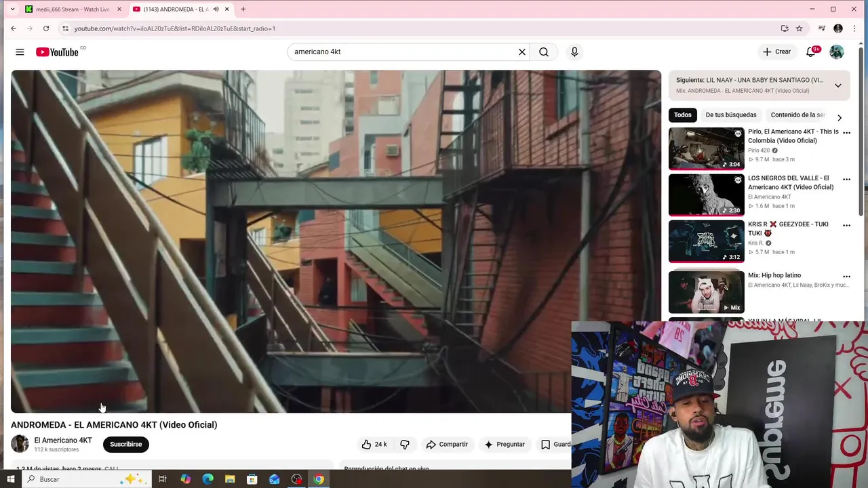Open Pirlo, El Americano 4KT video title

pos(793,136)
